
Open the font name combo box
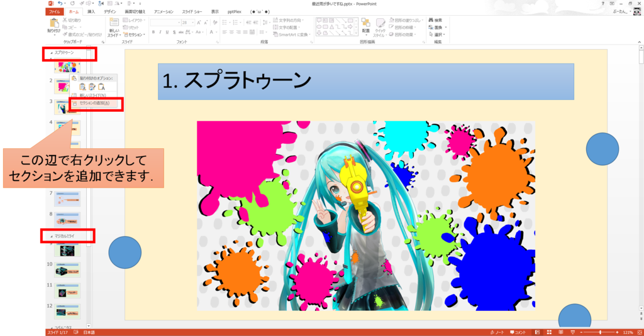(165, 23)
